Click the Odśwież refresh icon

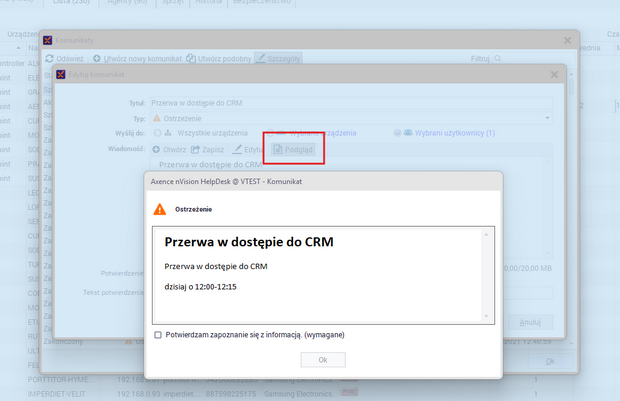(x=49, y=59)
